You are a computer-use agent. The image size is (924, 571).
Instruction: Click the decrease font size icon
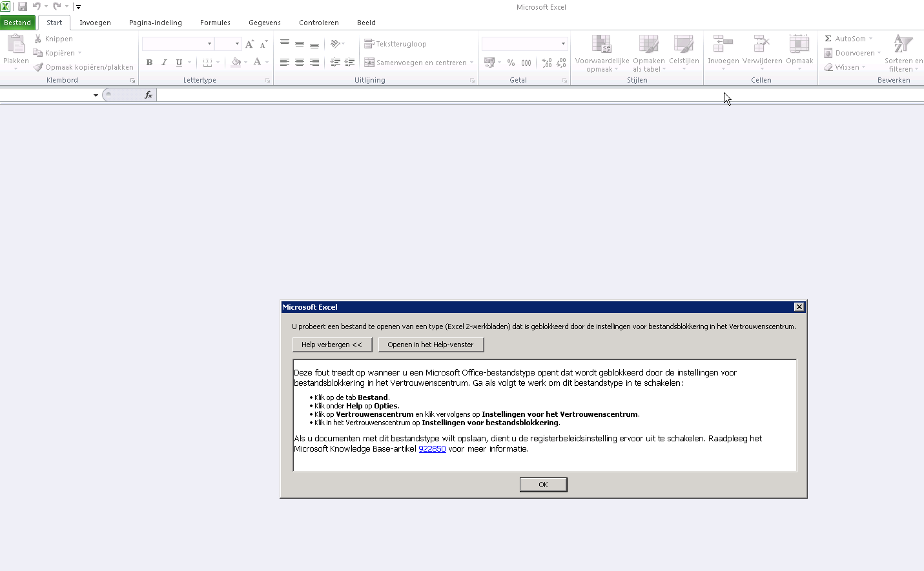[x=263, y=44]
